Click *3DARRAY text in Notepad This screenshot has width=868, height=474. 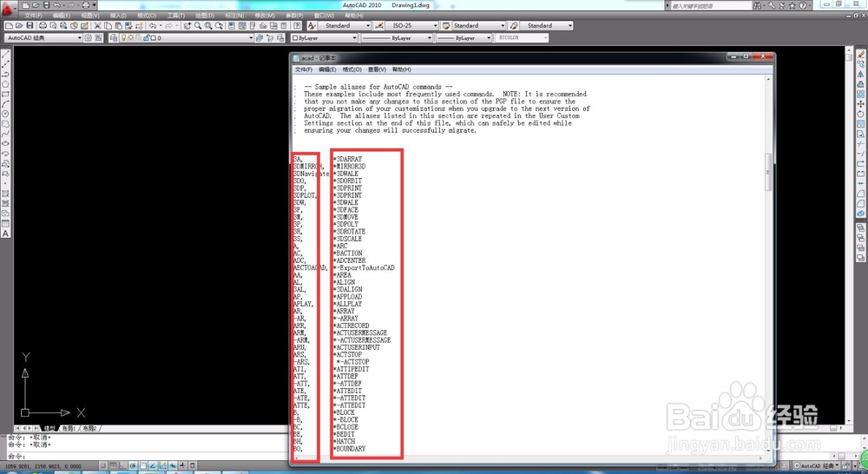[348, 159]
